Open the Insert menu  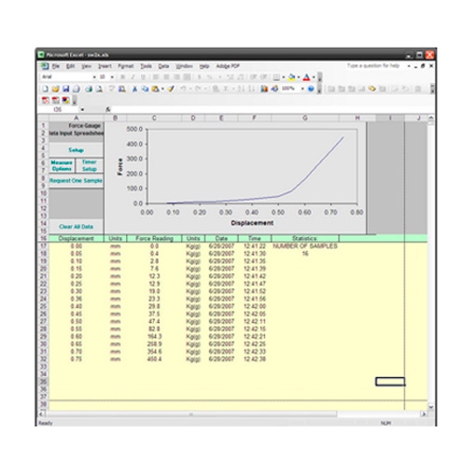(105, 66)
